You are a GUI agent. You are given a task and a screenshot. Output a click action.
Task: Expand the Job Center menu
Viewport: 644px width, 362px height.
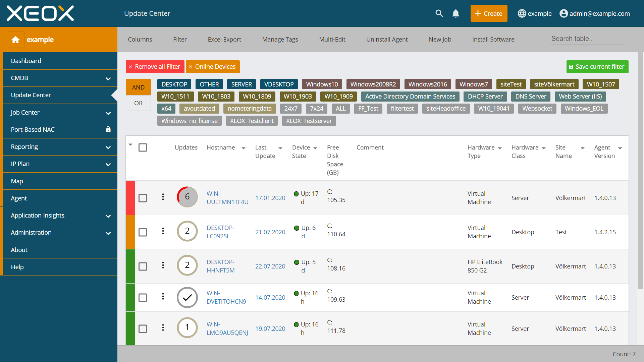[108, 113]
